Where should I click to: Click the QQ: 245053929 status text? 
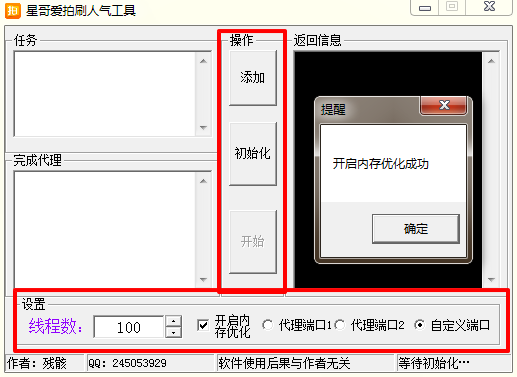[x=127, y=363]
